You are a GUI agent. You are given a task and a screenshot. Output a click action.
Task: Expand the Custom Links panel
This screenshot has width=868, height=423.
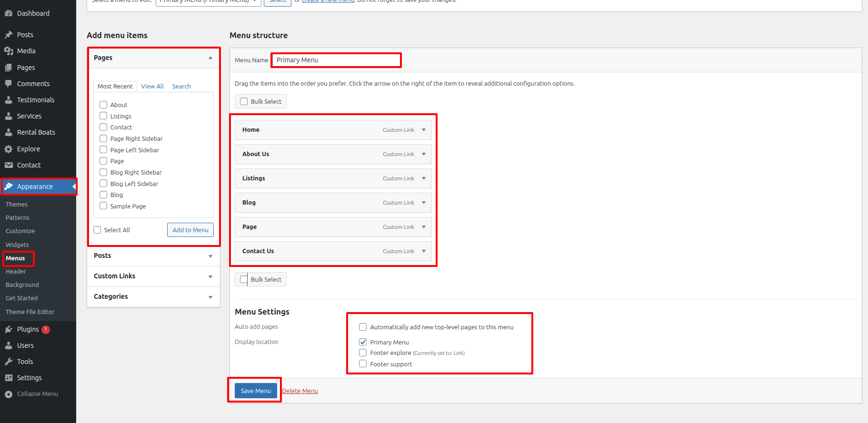pyautogui.click(x=210, y=276)
